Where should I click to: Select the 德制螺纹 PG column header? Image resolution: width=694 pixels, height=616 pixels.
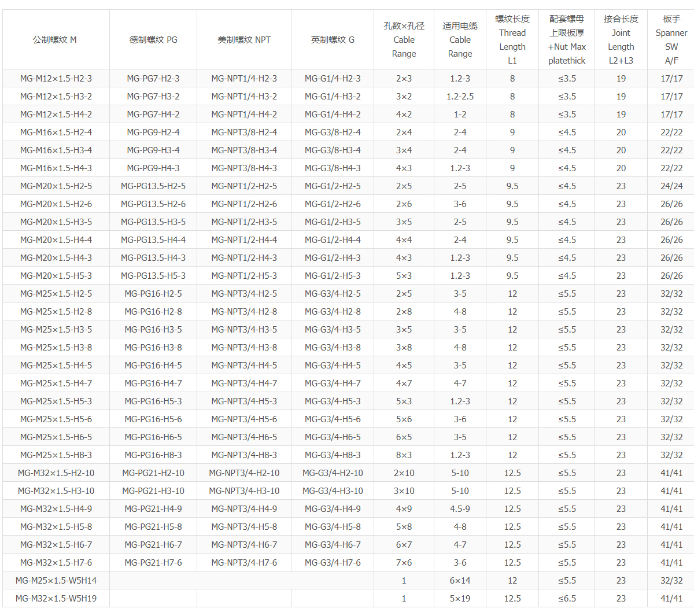(x=153, y=40)
